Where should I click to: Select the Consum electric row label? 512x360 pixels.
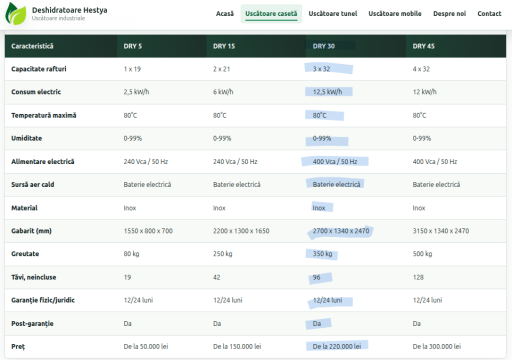tap(36, 92)
